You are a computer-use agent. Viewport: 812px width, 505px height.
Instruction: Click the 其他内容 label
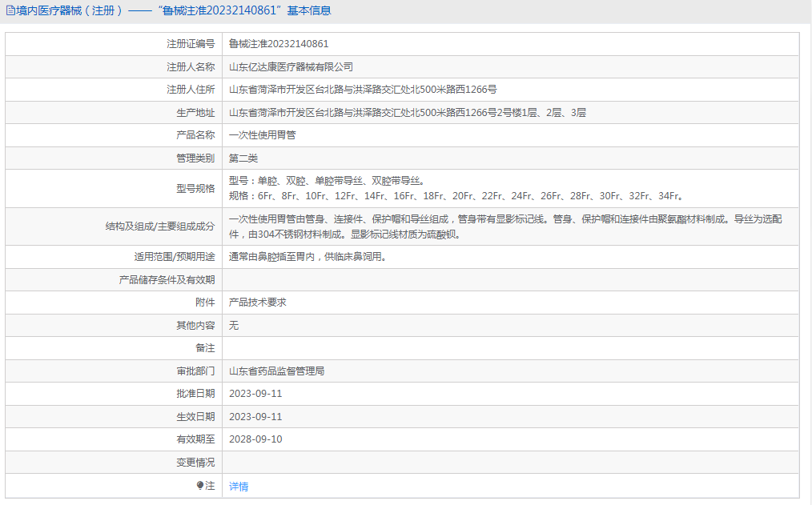coord(195,325)
